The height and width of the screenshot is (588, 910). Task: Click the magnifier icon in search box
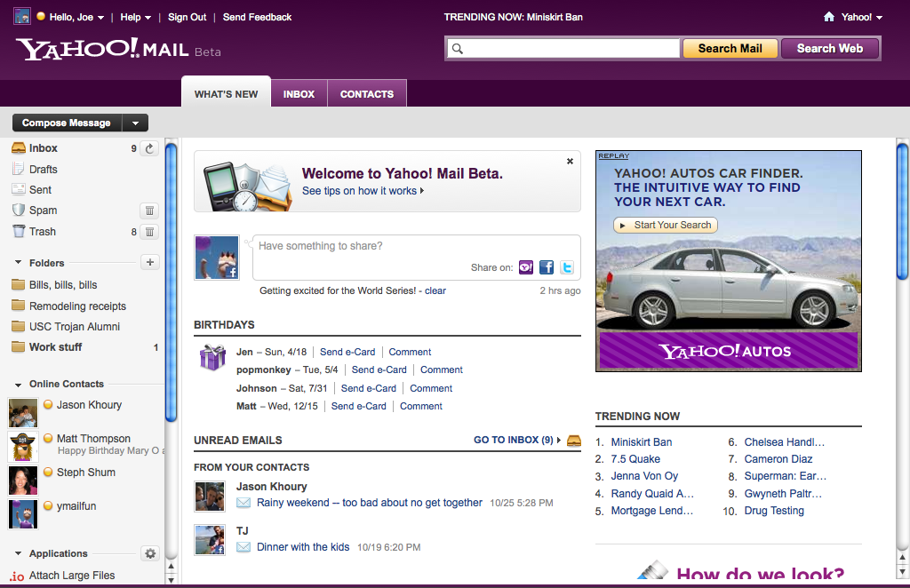point(458,49)
